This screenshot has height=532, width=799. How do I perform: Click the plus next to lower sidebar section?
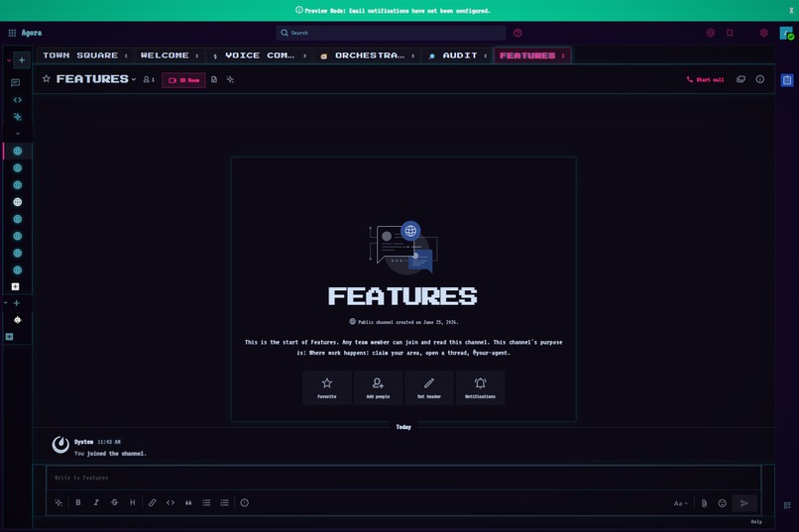pyautogui.click(x=16, y=303)
